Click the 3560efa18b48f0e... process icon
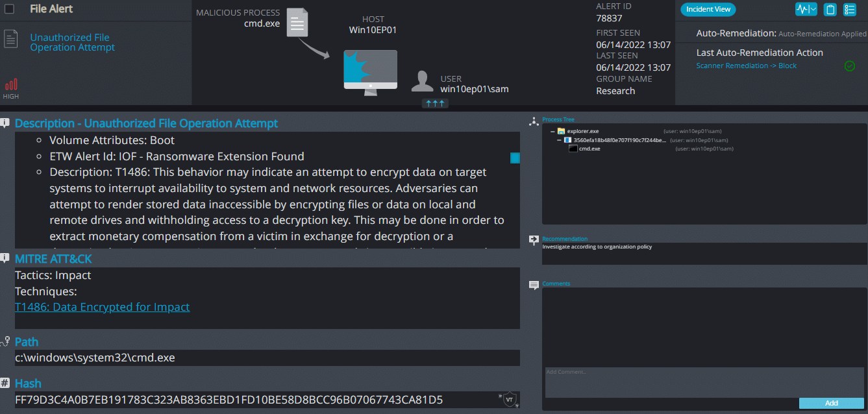The height and width of the screenshot is (414, 868). (x=567, y=140)
